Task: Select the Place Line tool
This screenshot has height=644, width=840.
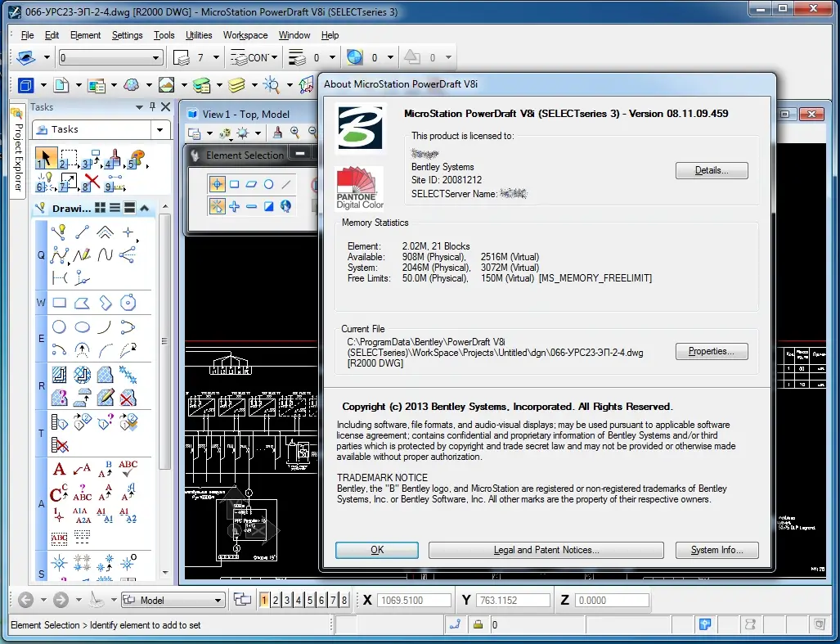Action: [x=82, y=232]
